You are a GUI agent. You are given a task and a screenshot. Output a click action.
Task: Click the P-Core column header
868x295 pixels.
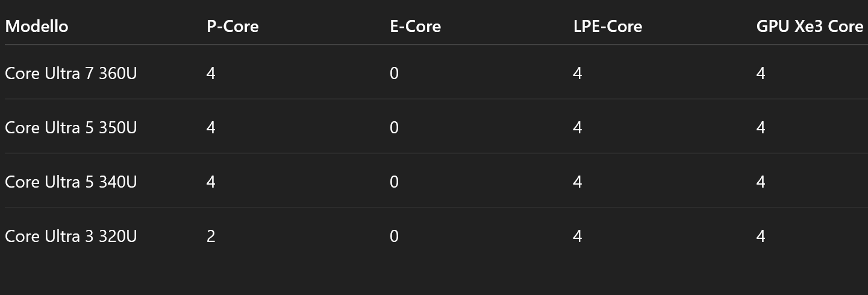point(233,27)
